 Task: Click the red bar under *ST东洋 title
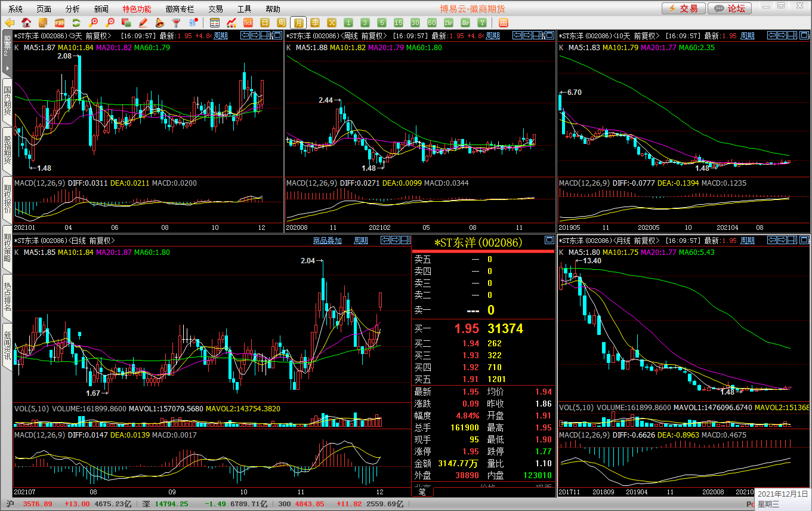[x=483, y=251]
